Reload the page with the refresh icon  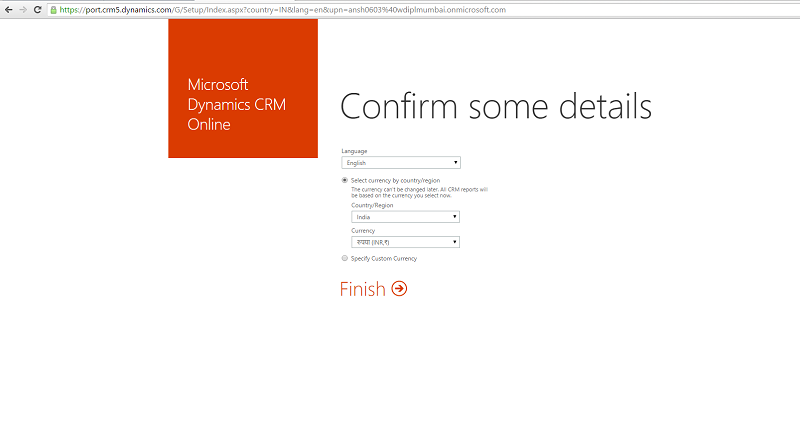point(37,10)
